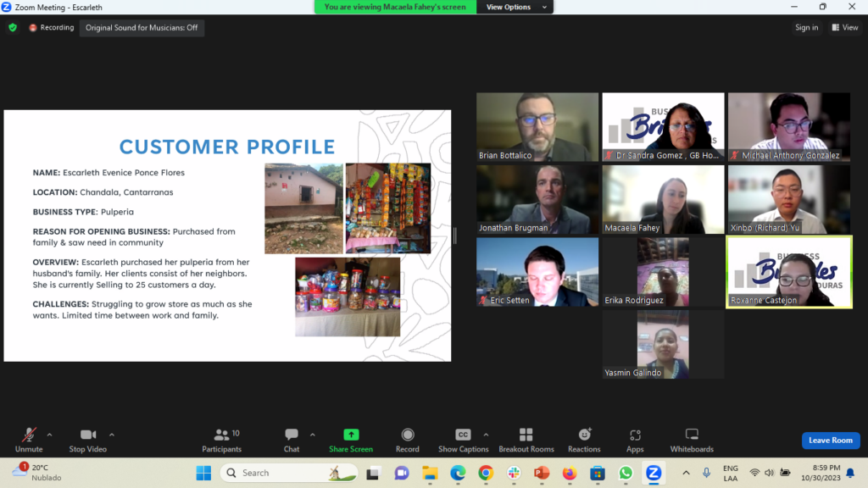Select Brian Bottalico's video thumbnail
Viewport: 868px width, 488px height.
pyautogui.click(x=537, y=126)
